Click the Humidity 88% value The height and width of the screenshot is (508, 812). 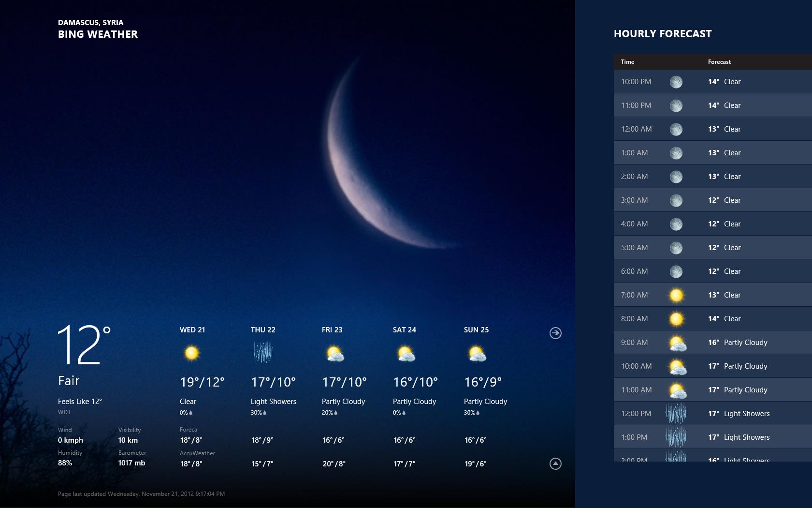pyautogui.click(x=65, y=463)
